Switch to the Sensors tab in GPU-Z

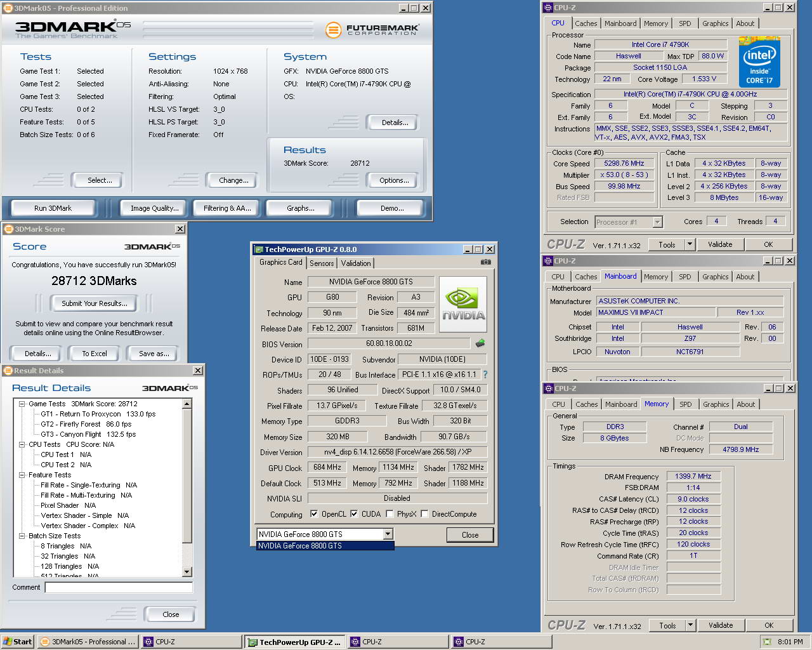click(x=322, y=263)
